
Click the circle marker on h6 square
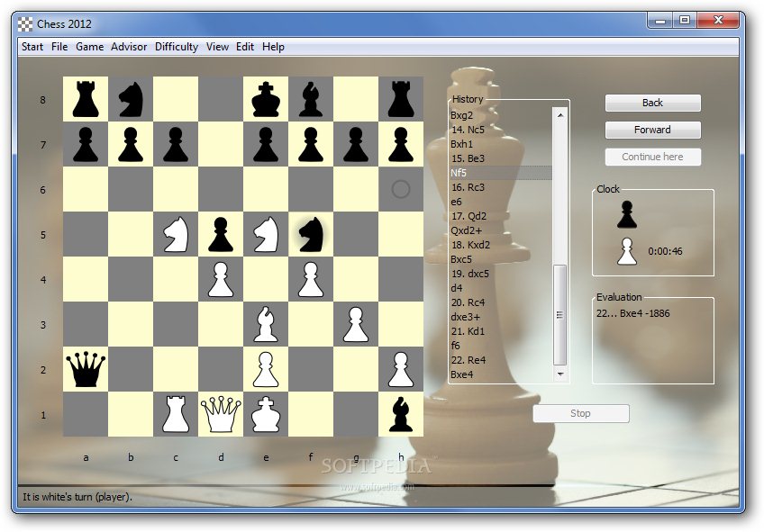[x=401, y=189]
